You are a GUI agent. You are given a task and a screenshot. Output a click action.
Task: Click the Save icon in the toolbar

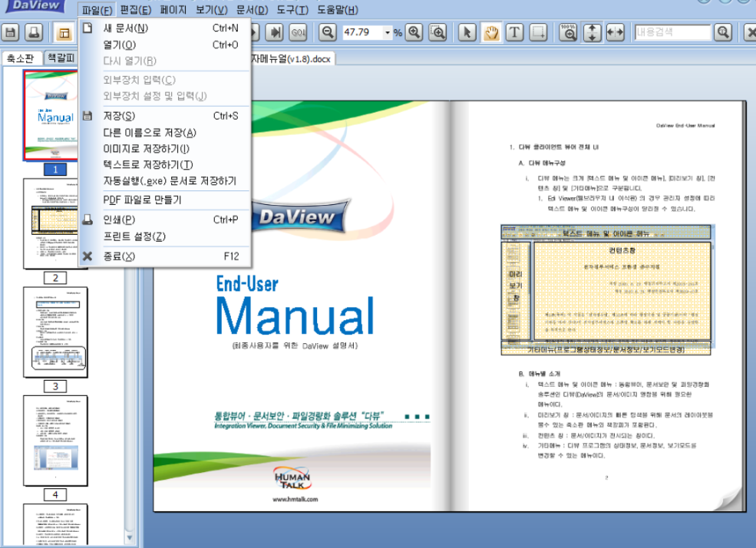click(x=10, y=33)
